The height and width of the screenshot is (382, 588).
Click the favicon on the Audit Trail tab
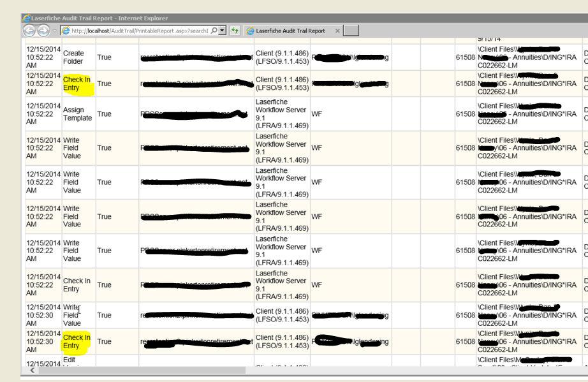(x=250, y=31)
